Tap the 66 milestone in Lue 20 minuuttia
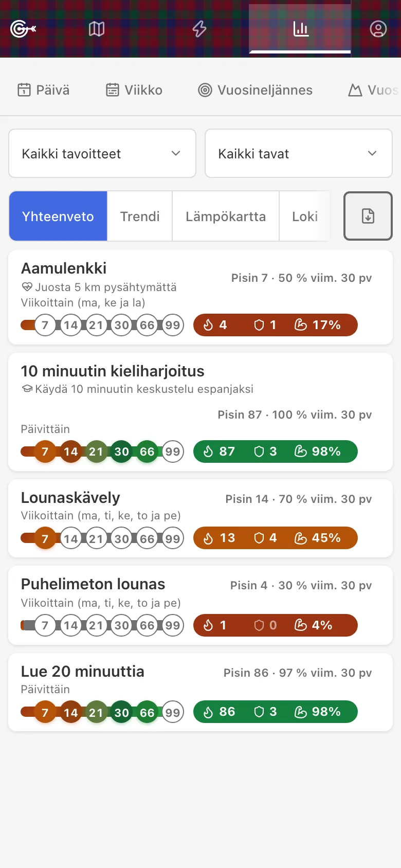This screenshot has width=401, height=868. [147, 713]
